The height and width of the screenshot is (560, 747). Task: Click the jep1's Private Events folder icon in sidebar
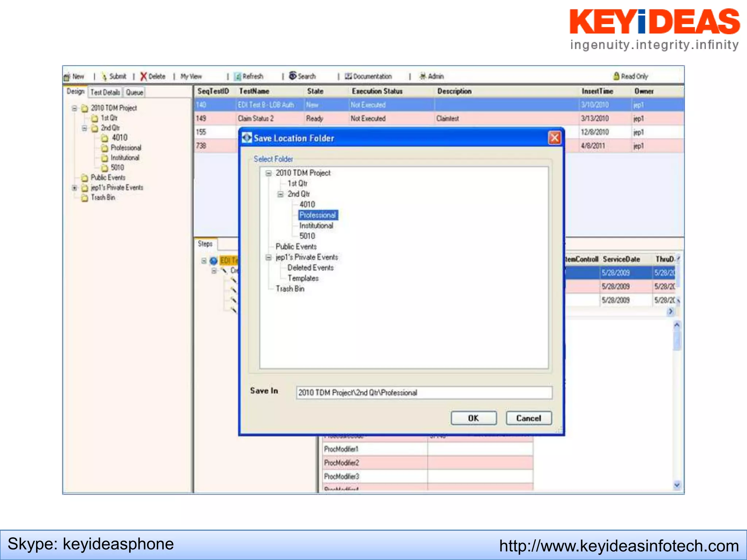pos(85,188)
